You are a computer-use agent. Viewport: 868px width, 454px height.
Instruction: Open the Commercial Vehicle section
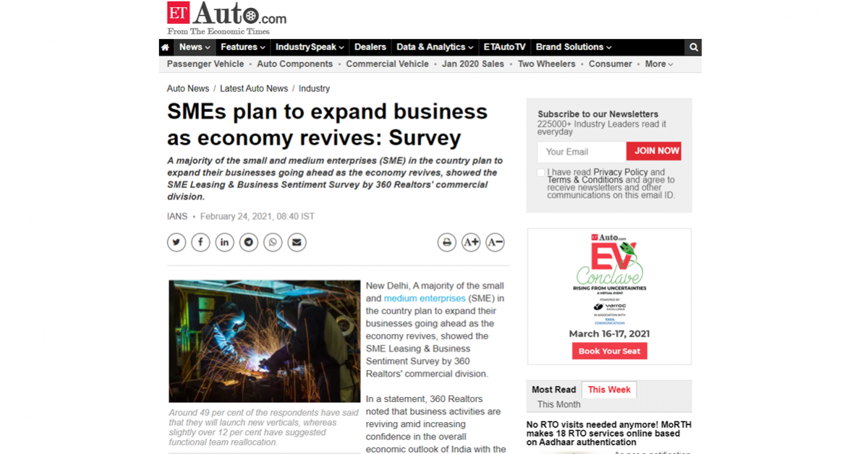(388, 64)
